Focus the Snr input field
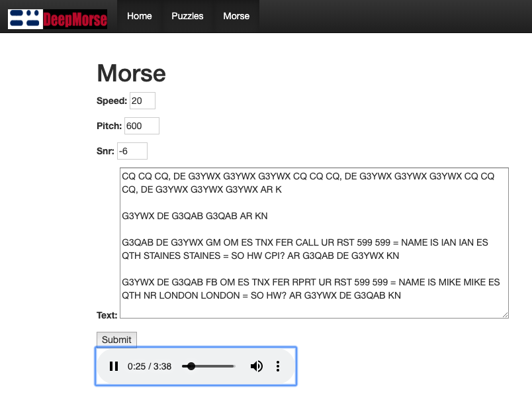532x396 pixels. [x=132, y=151]
